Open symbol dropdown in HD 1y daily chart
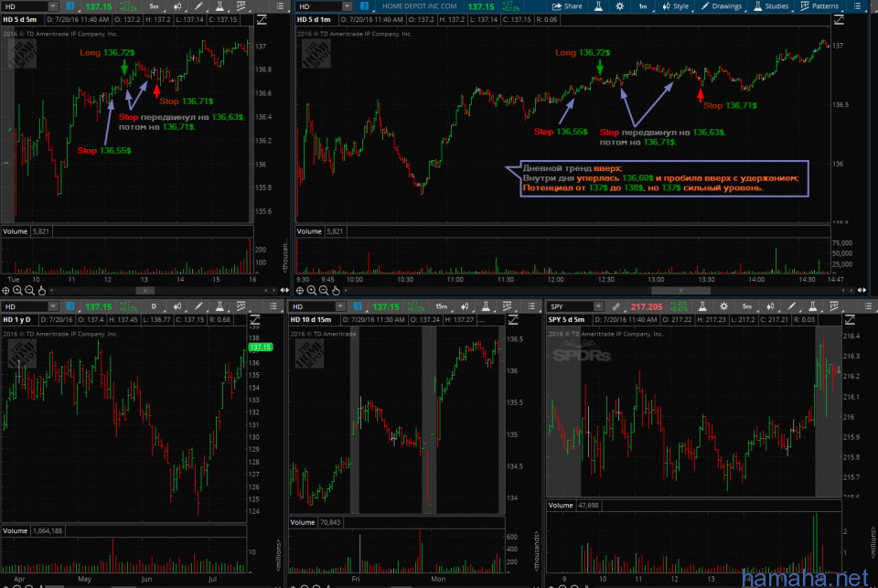This screenshot has width=878, height=588. 53,307
